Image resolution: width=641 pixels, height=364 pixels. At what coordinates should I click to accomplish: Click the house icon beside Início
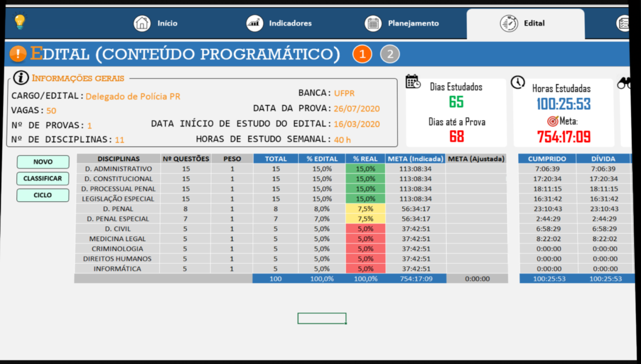pyautogui.click(x=142, y=23)
